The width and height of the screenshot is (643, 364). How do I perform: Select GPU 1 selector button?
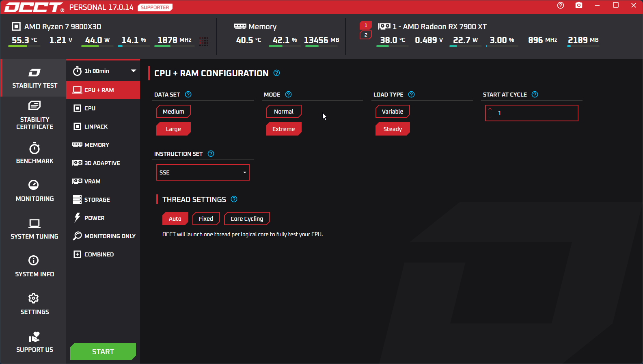click(x=366, y=25)
